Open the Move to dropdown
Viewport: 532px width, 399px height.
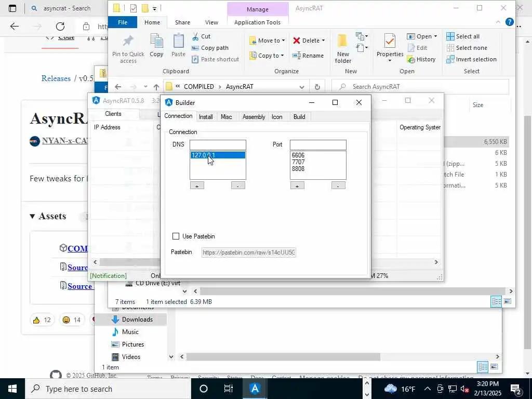(x=267, y=41)
